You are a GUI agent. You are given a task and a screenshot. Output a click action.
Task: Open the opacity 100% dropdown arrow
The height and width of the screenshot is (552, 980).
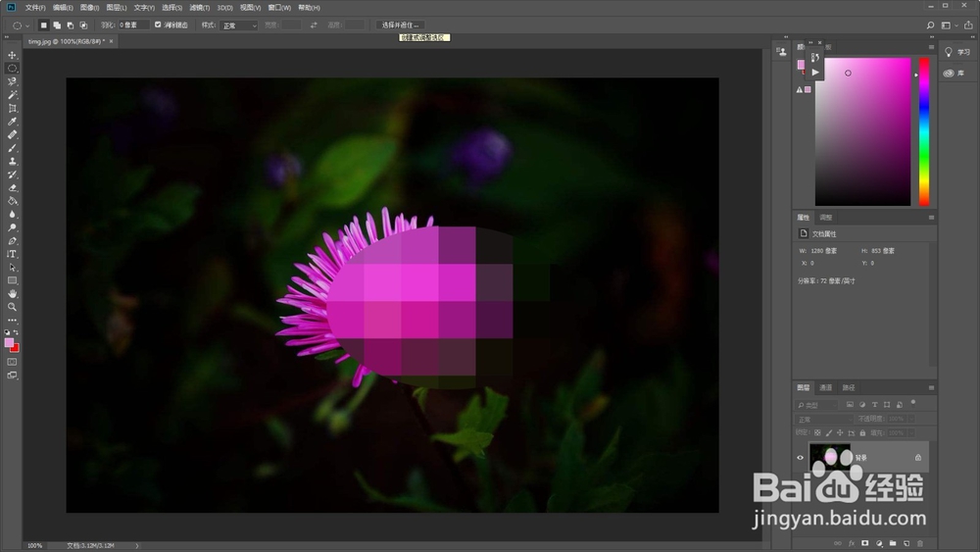(911, 419)
